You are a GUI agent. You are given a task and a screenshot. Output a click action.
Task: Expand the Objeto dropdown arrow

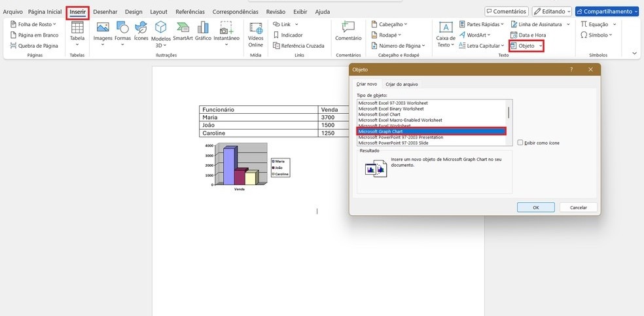pyautogui.click(x=541, y=46)
